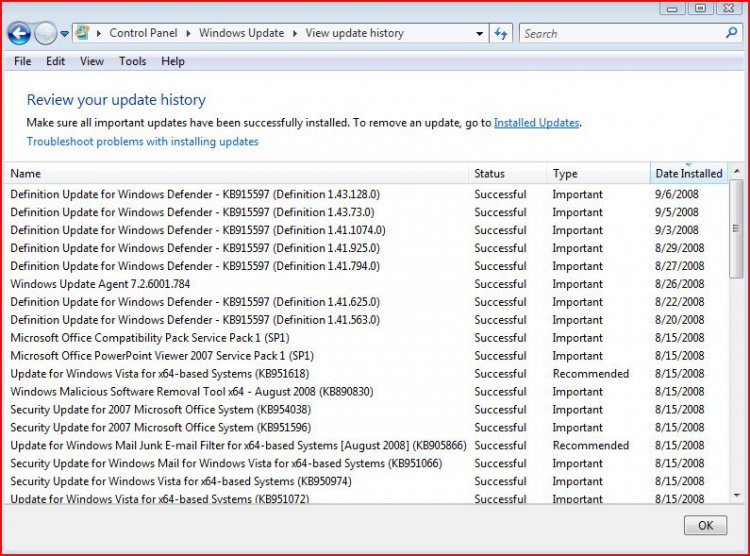Open the Edit menu
750x556 pixels.
coord(55,61)
